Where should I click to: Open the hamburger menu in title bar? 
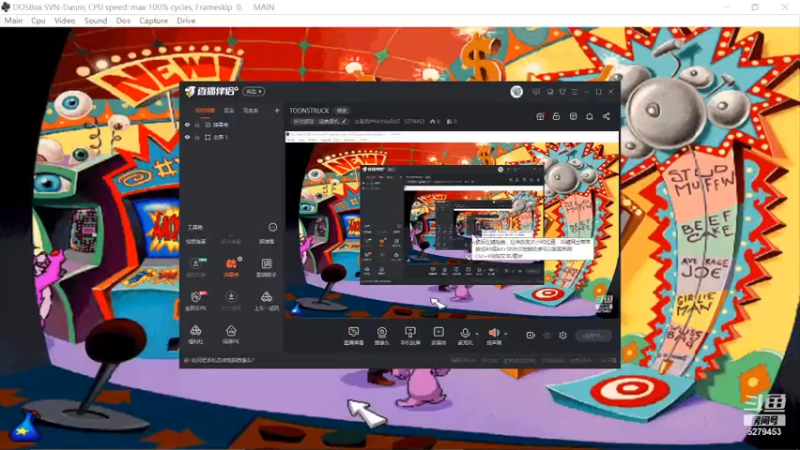[574, 92]
